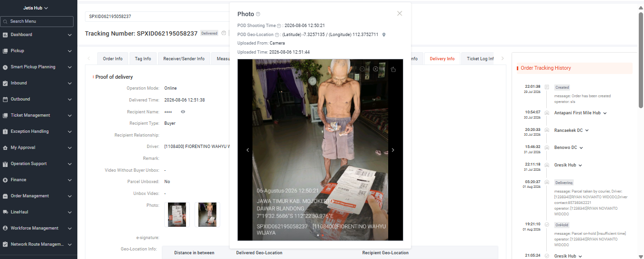644x259 pixels.
Task: Click the Order Management sidebar icon
Action: 5,196
